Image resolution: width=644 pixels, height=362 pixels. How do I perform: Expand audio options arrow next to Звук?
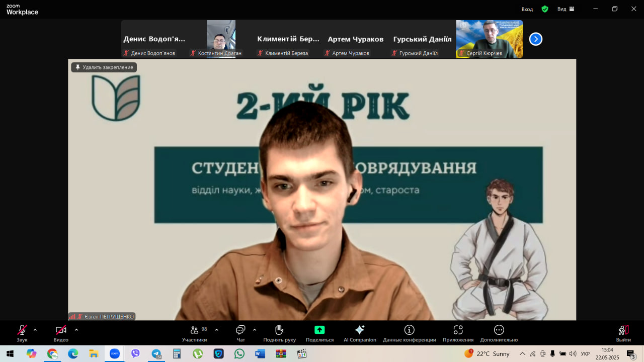point(35,330)
